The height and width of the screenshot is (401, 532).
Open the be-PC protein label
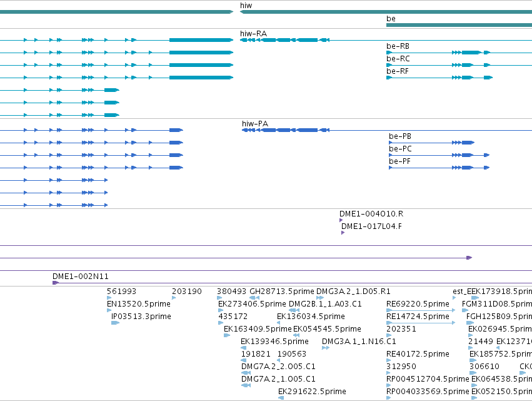click(400, 149)
